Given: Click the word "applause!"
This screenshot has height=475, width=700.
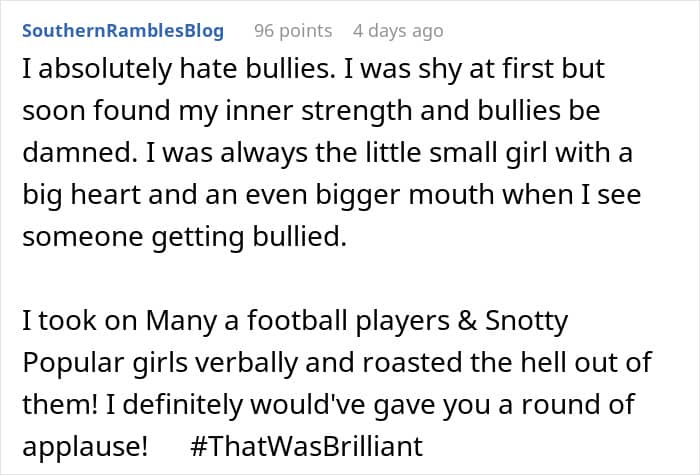Looking at the screenshot, I should (x=85, y=446).
